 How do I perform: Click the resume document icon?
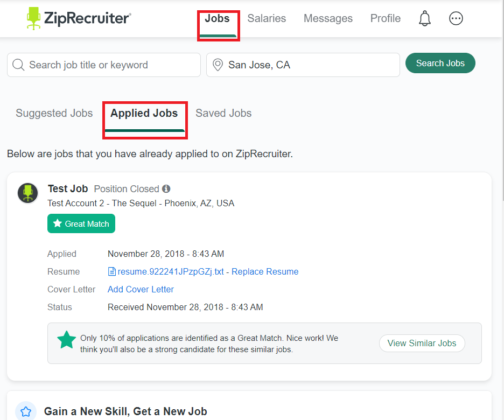(111, 271)
